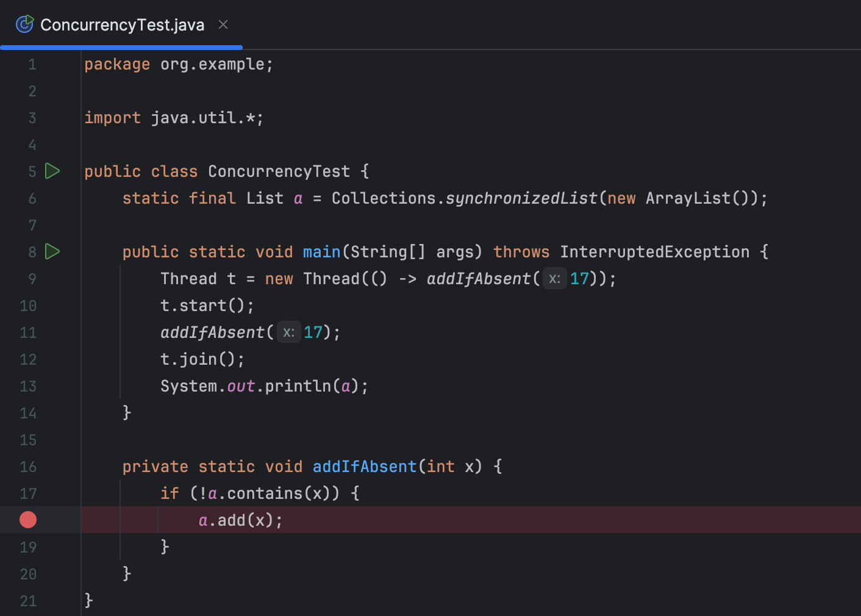861x616 pixels.
Task: Click the green play triangle for ConcurrencyTest class
Action: pos(52,171)
